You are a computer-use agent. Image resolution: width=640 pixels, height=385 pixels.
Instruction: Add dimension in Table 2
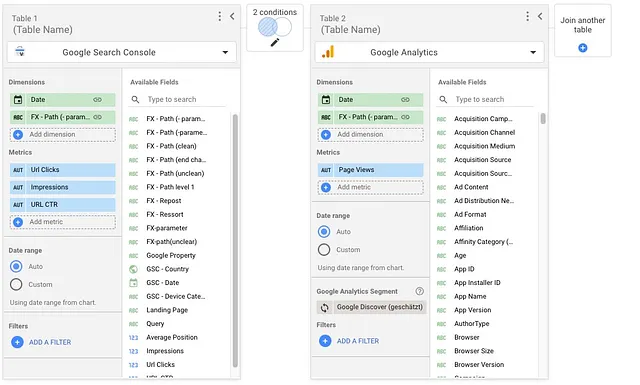[x=370, y=134]
